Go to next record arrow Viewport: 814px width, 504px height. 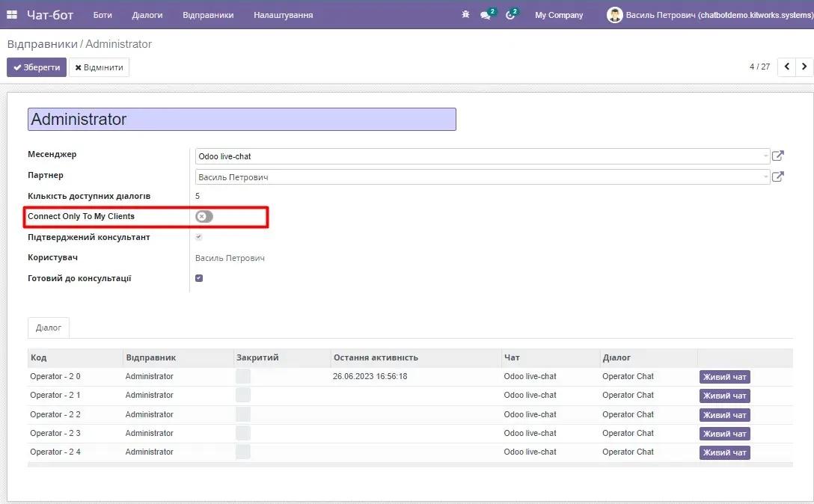804,67
